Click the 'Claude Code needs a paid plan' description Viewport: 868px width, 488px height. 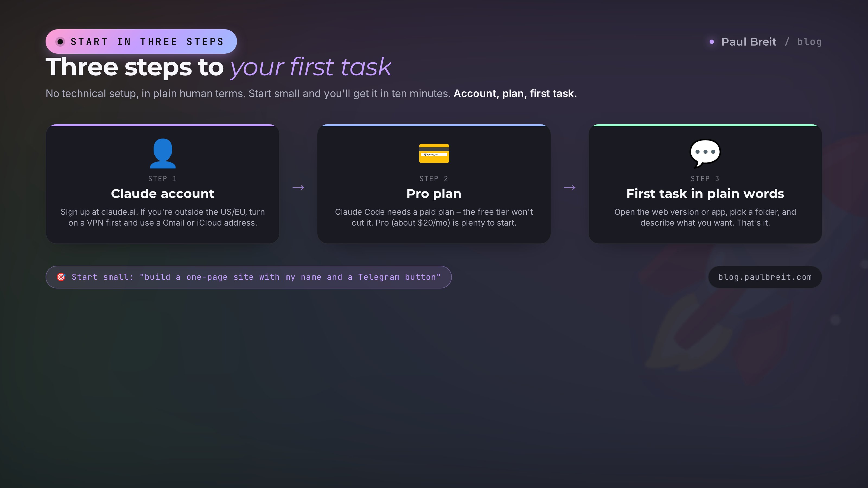[x=434, y=217]
